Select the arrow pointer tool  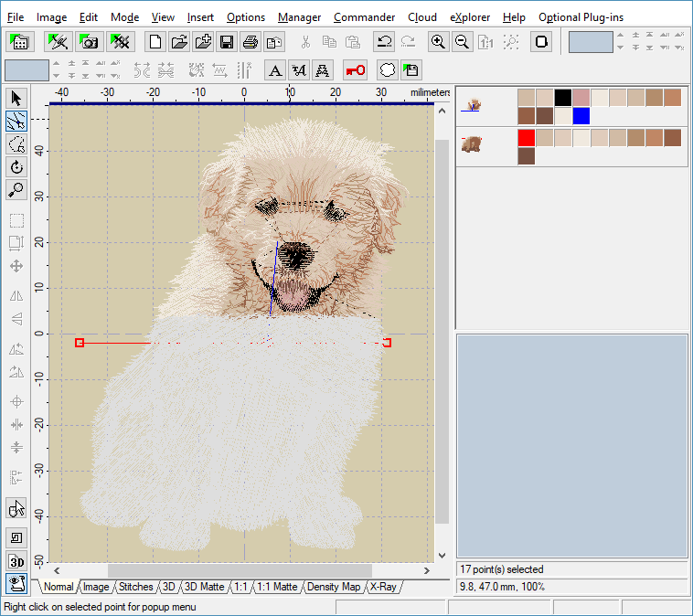[16, 98]
